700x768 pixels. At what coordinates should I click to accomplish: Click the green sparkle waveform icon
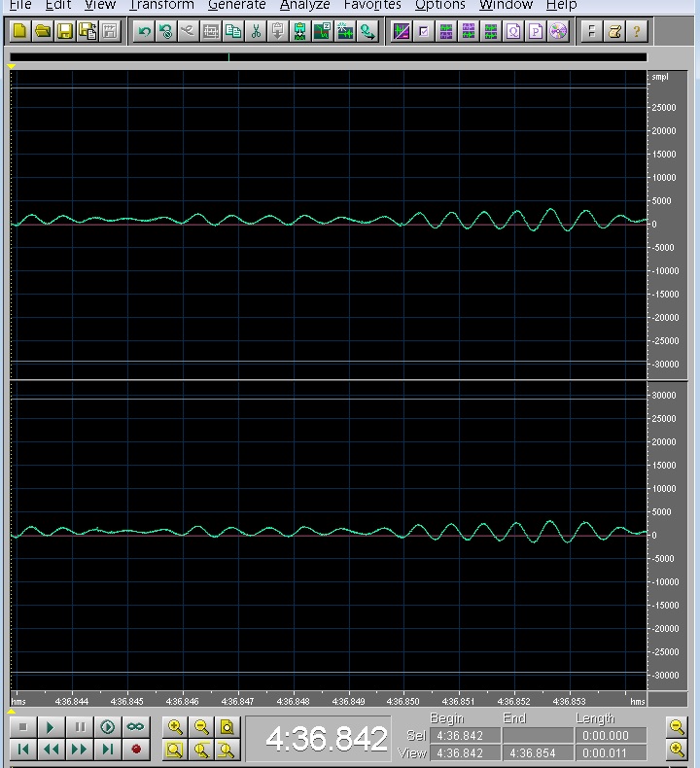click(x=345, y=32)
